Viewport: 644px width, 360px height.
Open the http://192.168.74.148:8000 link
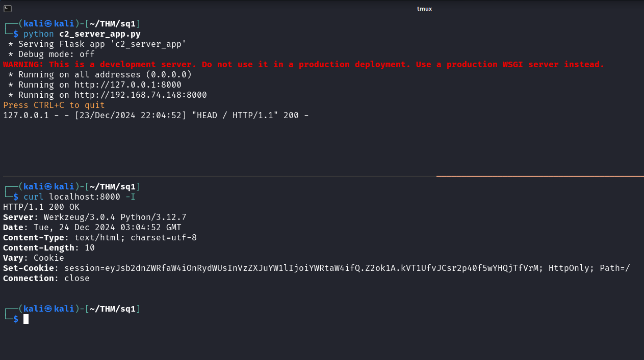[140, 95]
